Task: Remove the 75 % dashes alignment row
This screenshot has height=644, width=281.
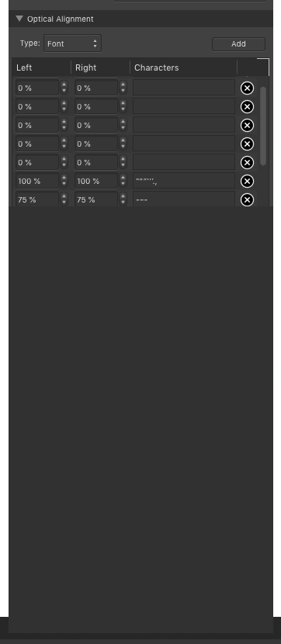Action: click(247, 199)
